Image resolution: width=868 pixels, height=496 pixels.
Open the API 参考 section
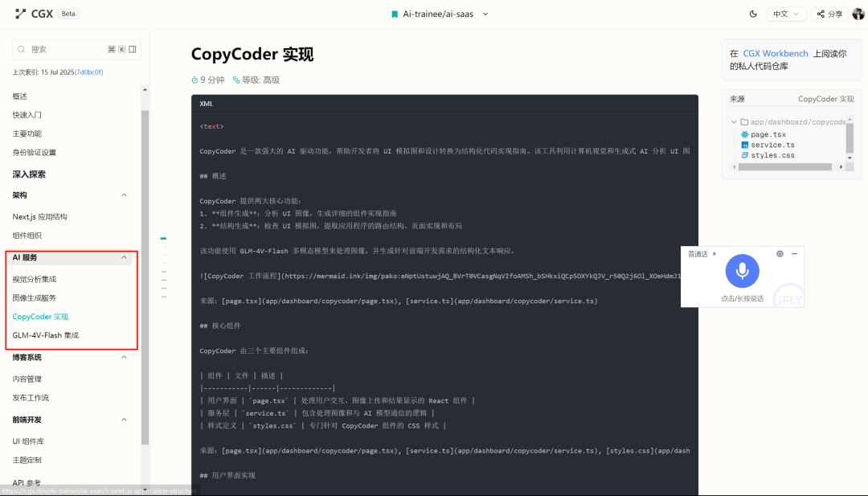27,482
